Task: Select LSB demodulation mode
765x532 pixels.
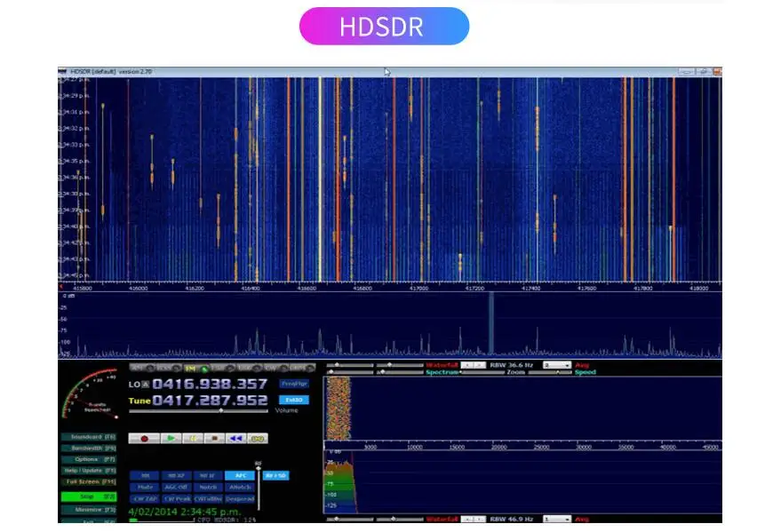Action: coord(222,368)
